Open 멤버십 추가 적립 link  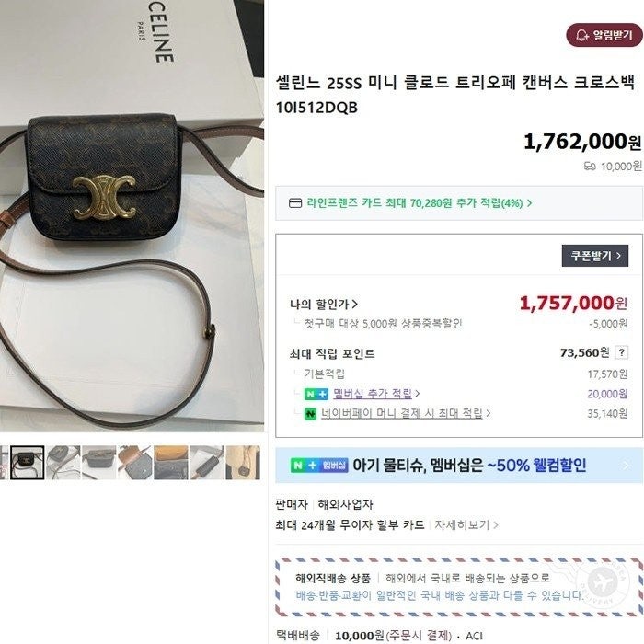click(x=373, y=394)
